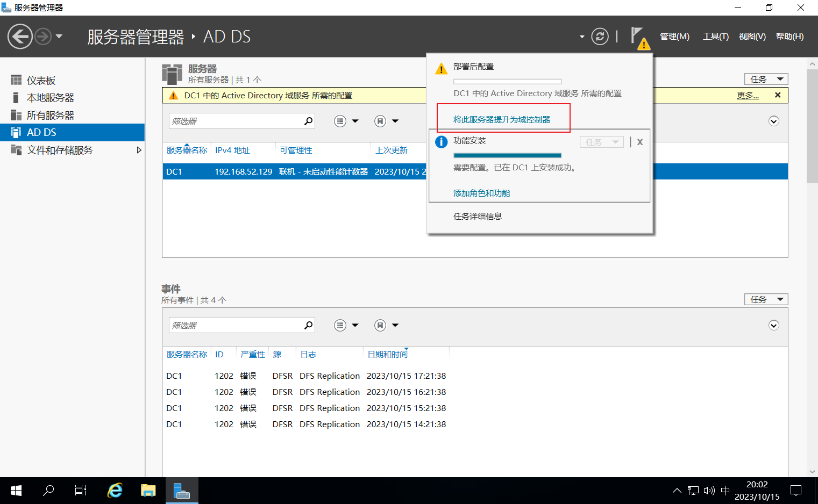
Task: Click the warning icon beside 部署后配置
Action: pos(441,69)
